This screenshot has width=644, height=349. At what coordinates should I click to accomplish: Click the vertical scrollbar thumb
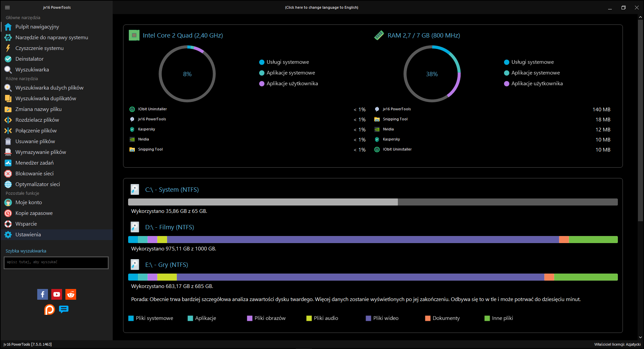[640, 121]
